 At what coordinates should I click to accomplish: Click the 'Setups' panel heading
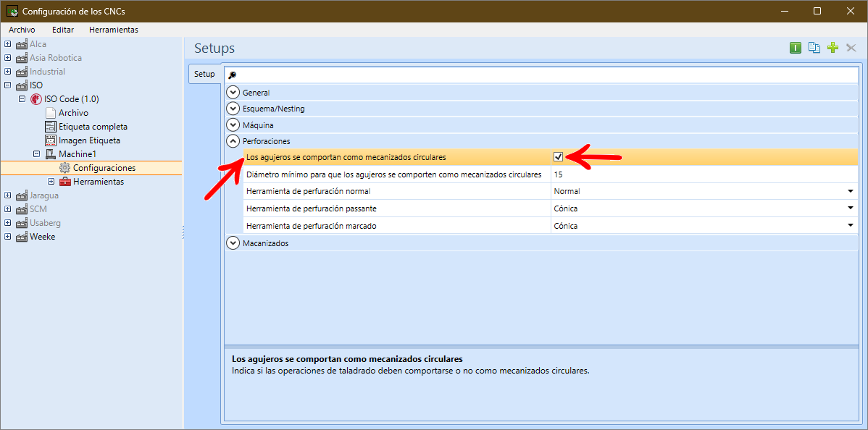click(x=214, y=49)
